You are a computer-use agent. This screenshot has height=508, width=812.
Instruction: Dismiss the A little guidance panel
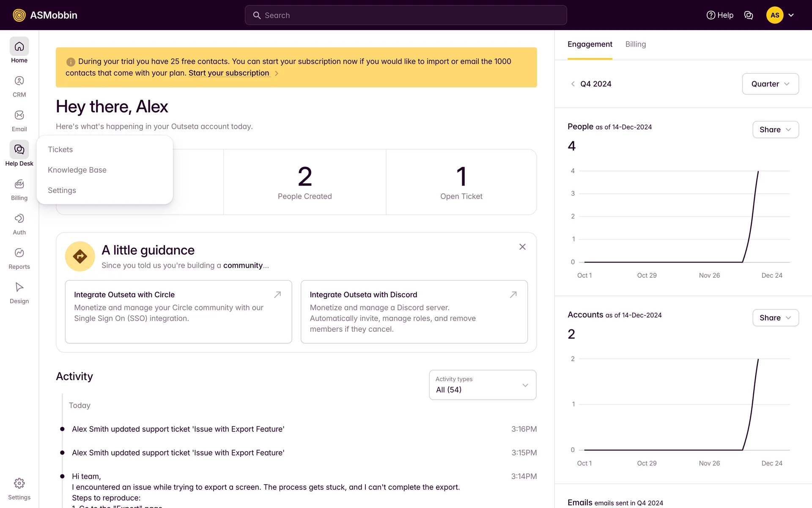click(522, 247)
